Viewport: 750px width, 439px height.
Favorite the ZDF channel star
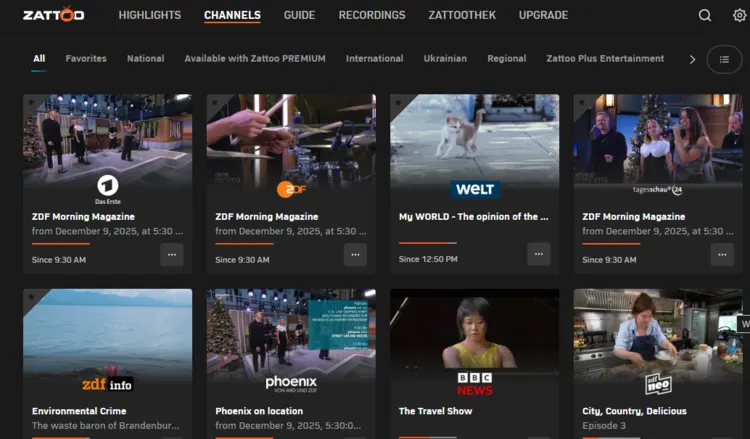(x=214, y=102)
